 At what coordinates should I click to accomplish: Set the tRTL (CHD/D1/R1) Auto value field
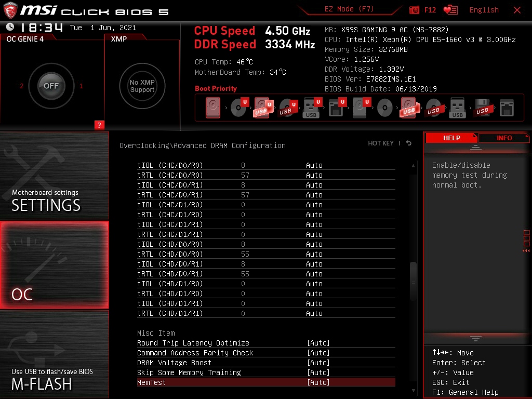314,313
